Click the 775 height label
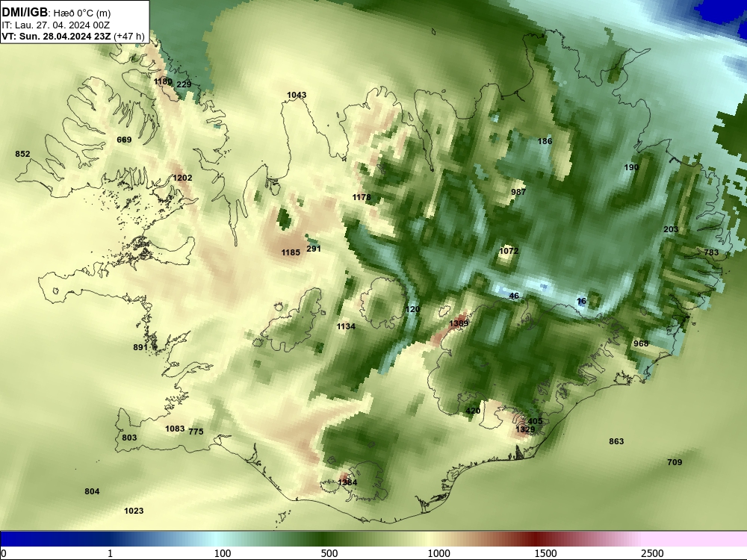The height and width of the screenshot is (560, 747). pyautogui.click(x=196, y=432)
